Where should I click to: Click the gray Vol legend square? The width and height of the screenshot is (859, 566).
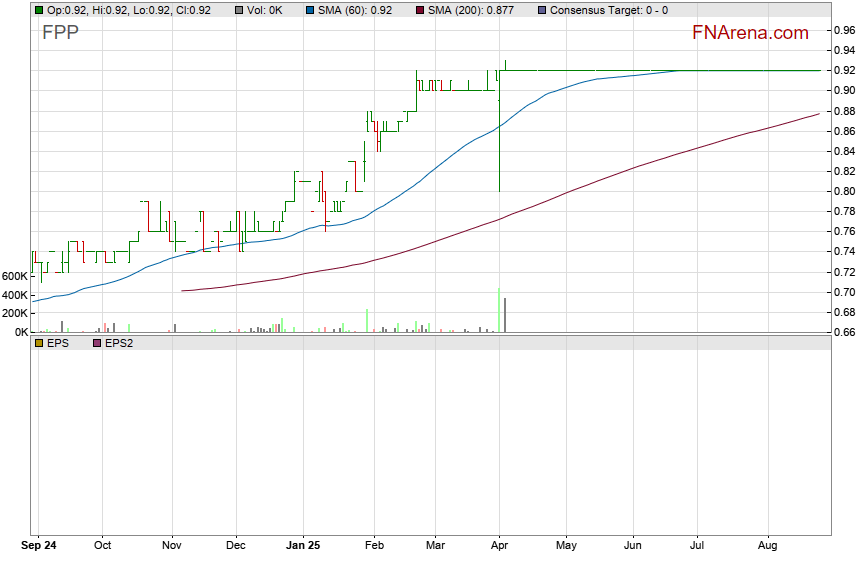pyautogui.click(x=239, y=10)
